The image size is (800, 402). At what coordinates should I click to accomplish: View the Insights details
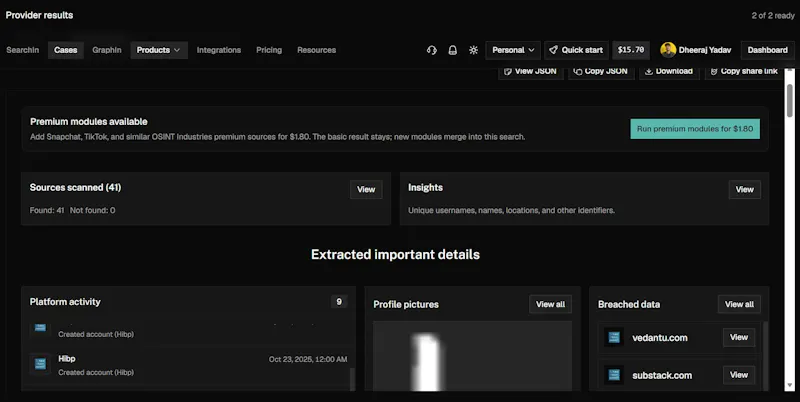744,189
